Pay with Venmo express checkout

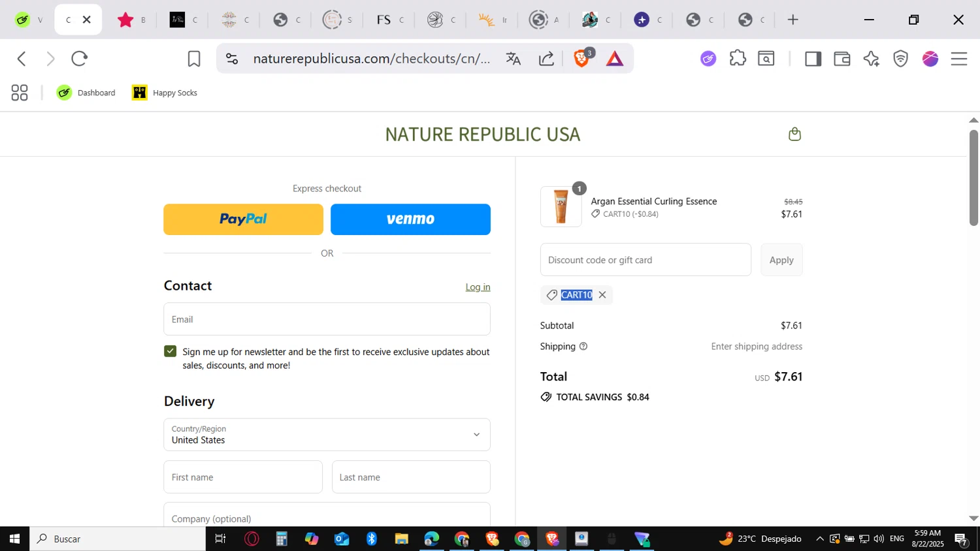410,219
